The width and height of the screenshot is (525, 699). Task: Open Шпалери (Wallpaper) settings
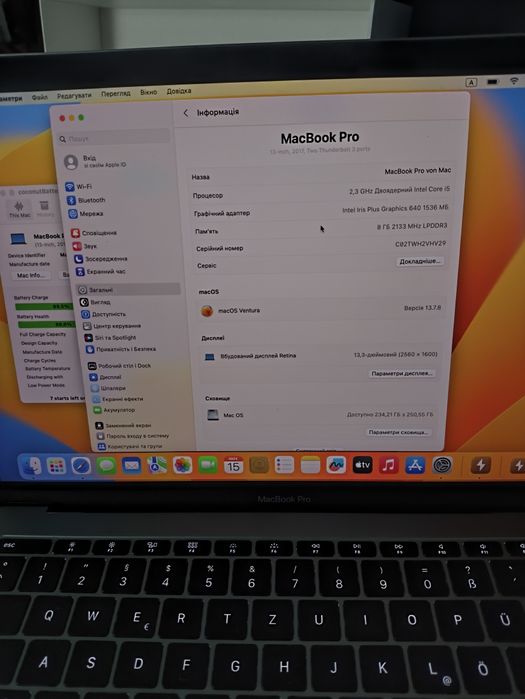tap(108, 388)
